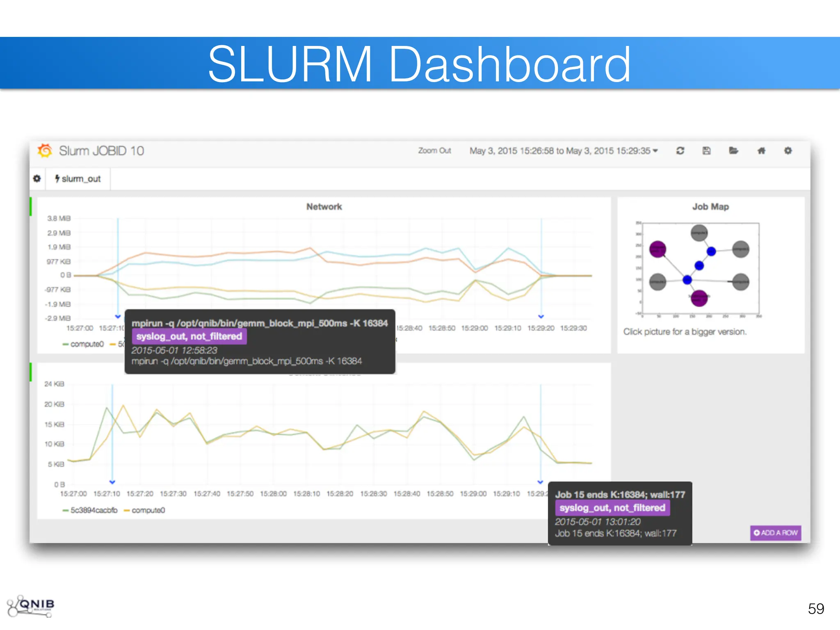The height and width of the screenshot is (630, 840).
Task: Click the Grafana logo icon
Action: point(45,151)
